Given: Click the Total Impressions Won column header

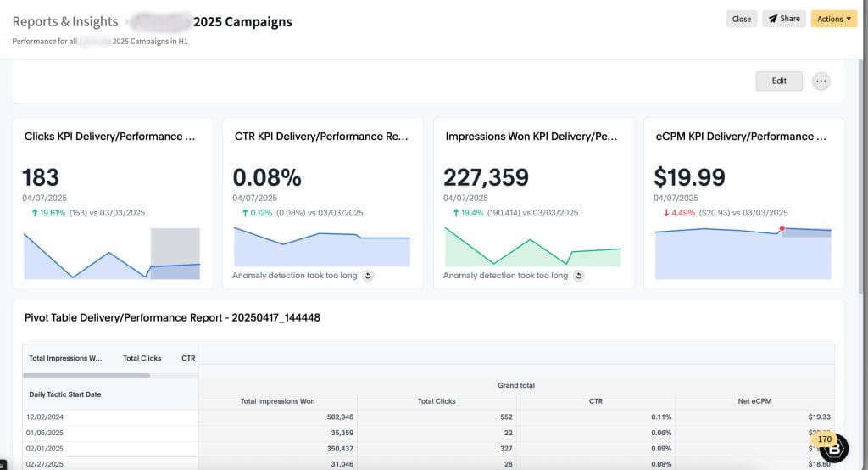Looking at the screenshot, I should [277, 400].
